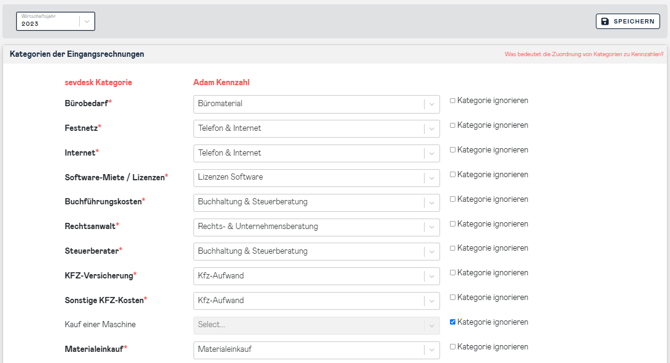Click the sevdesk Kategorie column header
This screenshot has width=670, height=363.
click(x=98, y=82)
